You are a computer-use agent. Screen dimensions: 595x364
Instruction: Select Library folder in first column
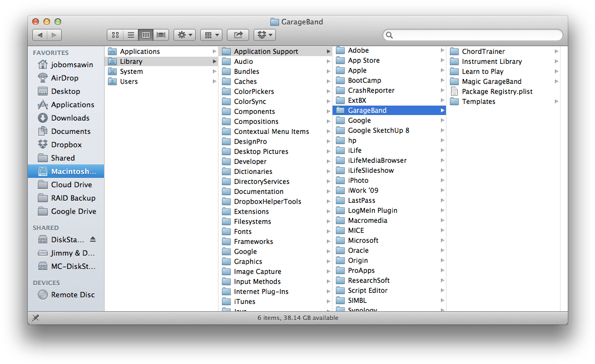tap(161, 62)
